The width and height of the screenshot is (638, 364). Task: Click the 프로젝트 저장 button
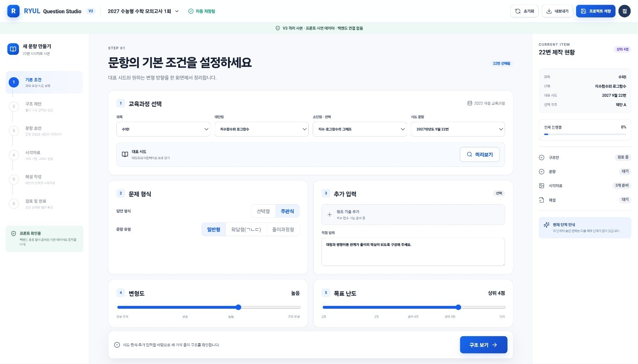click(596, 11)
